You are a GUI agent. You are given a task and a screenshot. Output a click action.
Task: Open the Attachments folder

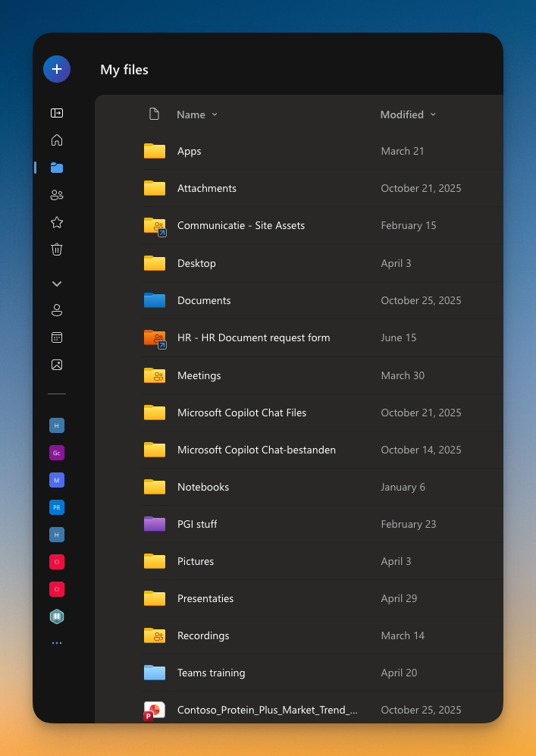tap(207, 188)
